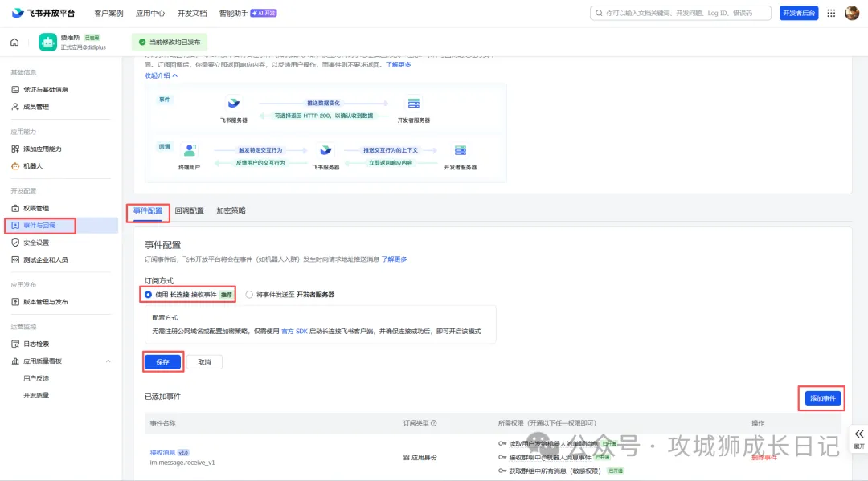Screen dimensions: 868x481
Task: Open the apps grid icon at top right
Action: [831, 14]
